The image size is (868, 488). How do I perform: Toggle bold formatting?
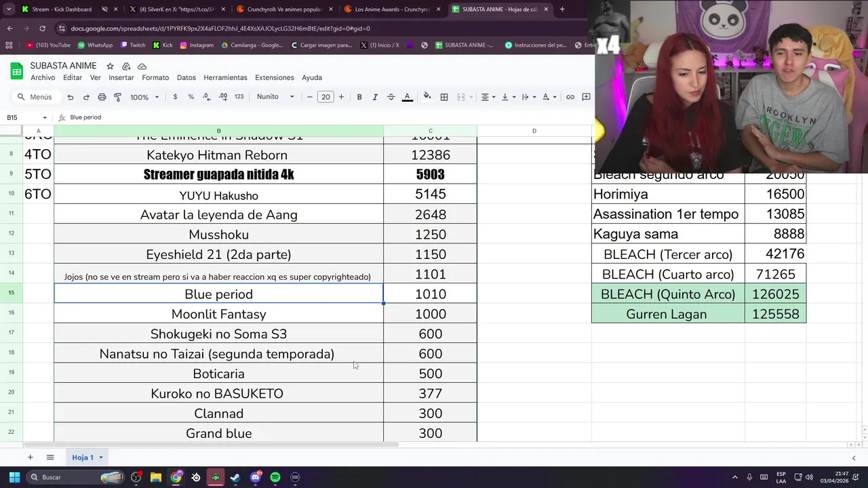tap(359, 97)
